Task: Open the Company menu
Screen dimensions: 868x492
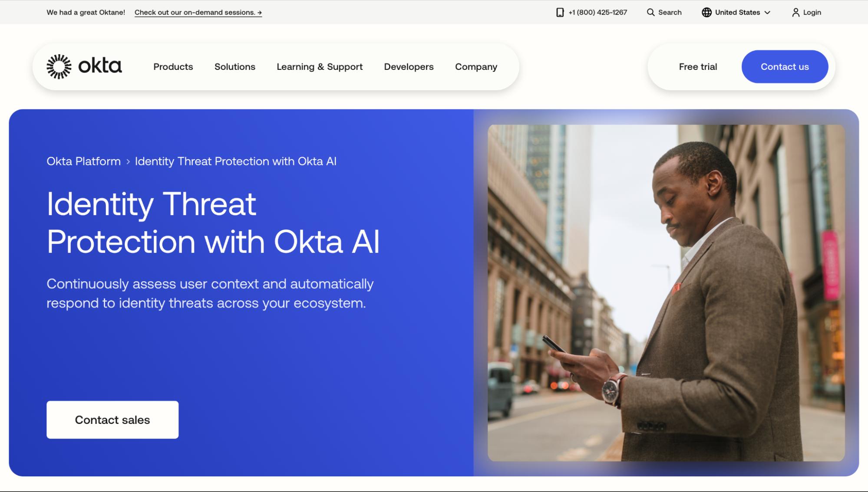Action: click(476, 67)
